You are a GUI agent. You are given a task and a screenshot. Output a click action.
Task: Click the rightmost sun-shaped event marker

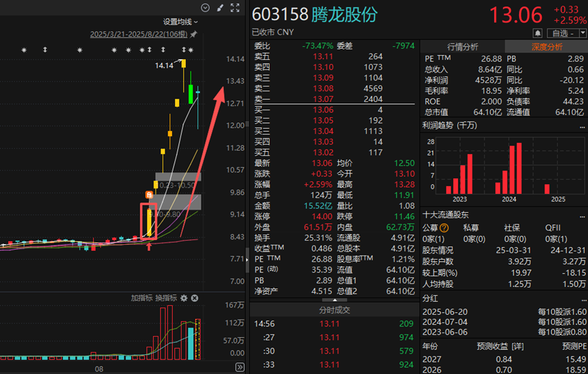191,50
